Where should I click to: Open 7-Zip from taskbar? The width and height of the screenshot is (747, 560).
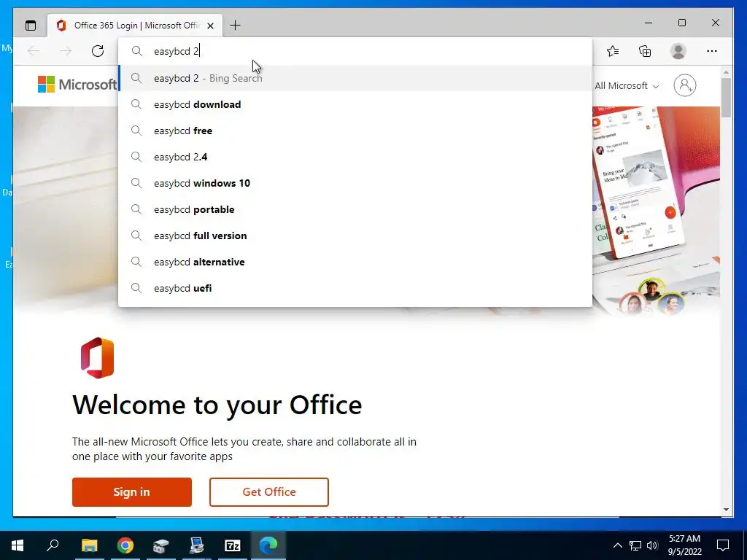coord(232,545)
